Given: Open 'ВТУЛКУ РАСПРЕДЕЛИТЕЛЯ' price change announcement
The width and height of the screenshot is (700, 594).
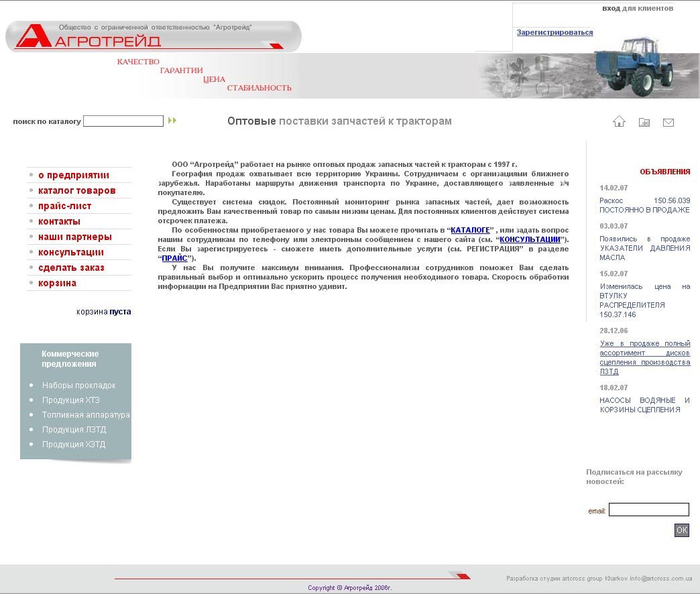Looking at the screenshot, I should pos(644,300).
